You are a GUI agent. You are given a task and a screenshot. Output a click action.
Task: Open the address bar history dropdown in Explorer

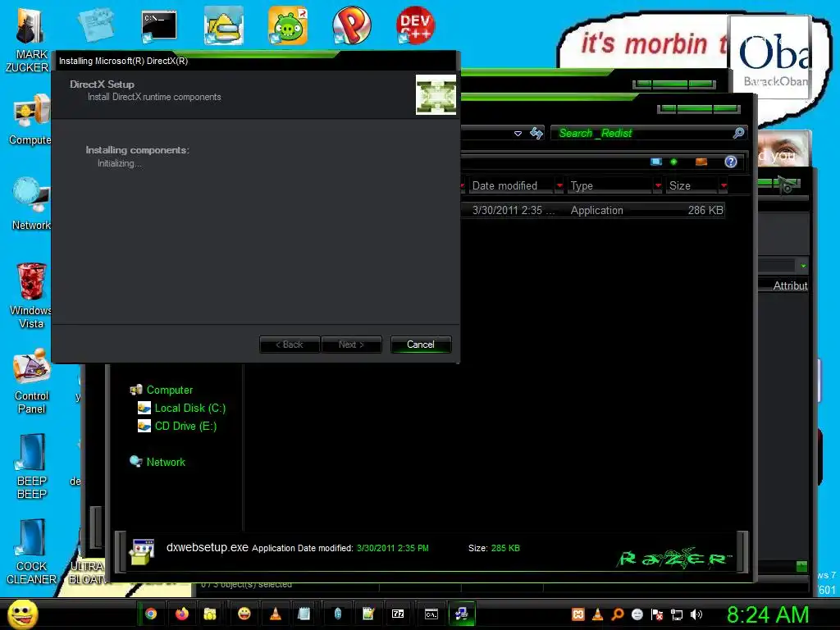(518, 134)
